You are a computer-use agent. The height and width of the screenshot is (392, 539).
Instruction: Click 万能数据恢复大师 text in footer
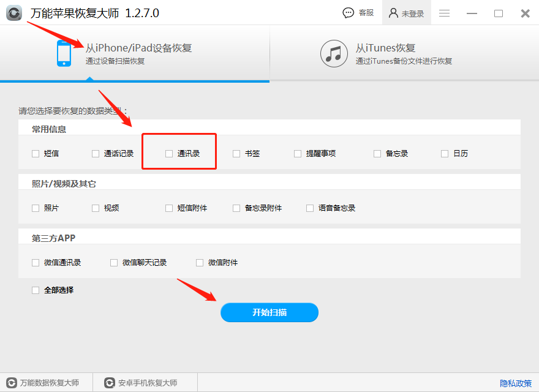point(50,383)
